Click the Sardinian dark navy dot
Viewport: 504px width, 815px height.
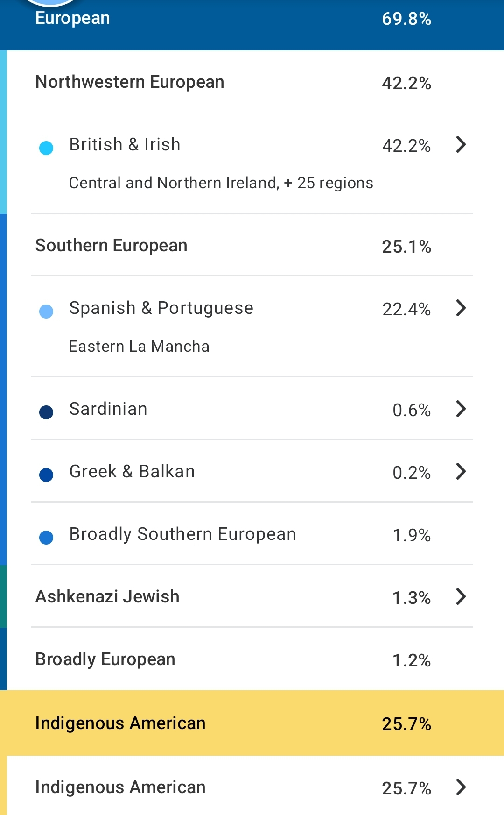(x=46, y=412)
